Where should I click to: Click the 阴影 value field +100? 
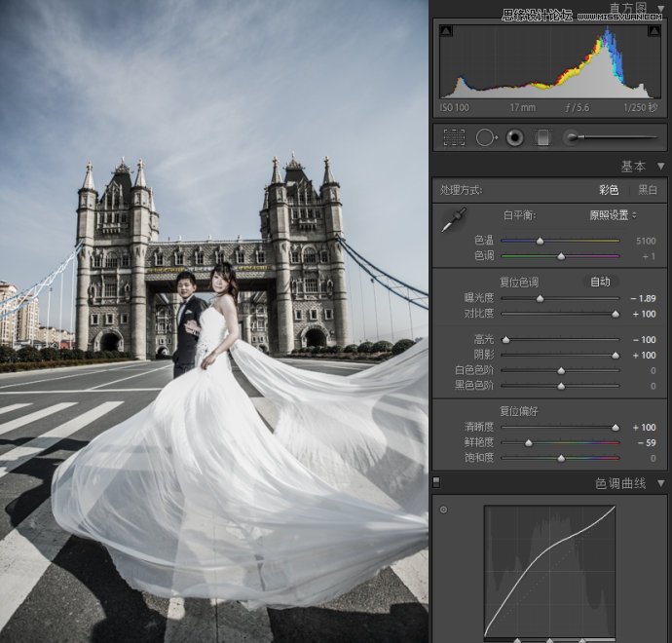point(644,356)
